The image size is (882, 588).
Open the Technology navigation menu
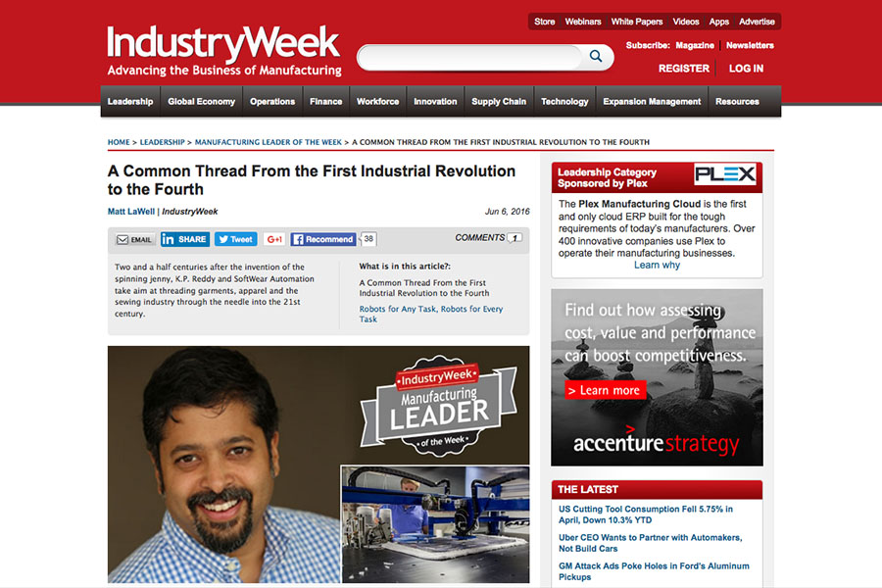click(x=564, y=101)
